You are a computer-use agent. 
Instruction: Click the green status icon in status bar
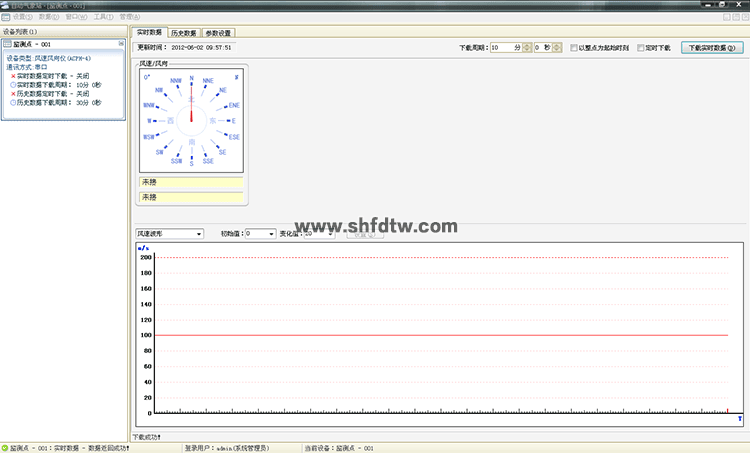[5, 448]
